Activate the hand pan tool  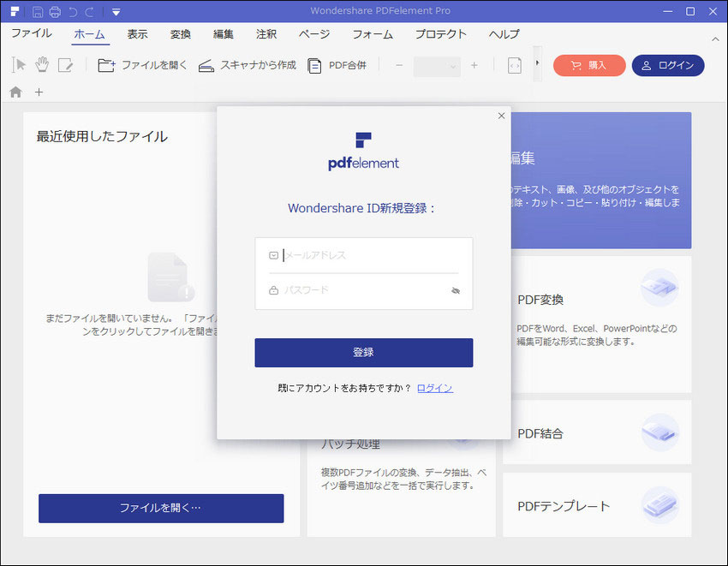(42, 65)
